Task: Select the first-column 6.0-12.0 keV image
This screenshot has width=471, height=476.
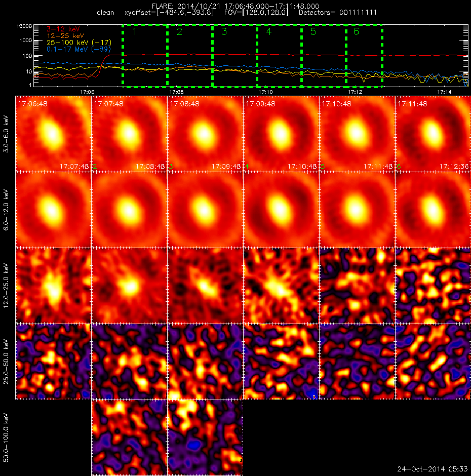Action: 54,210
